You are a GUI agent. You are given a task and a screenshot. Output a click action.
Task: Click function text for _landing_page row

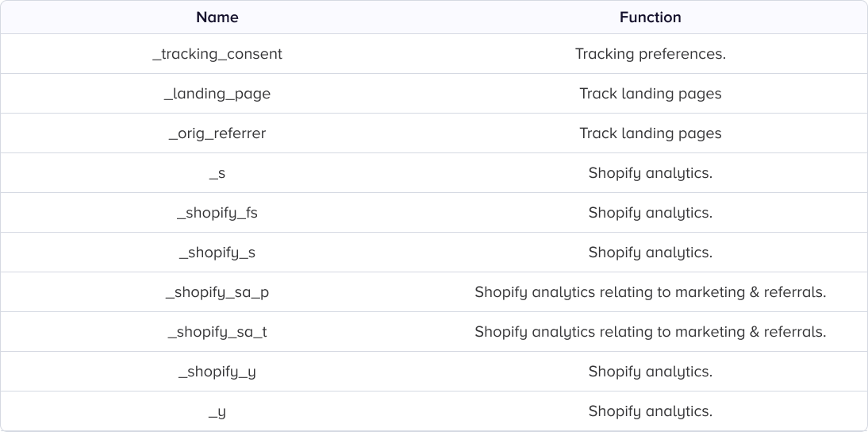click(650, 94)
